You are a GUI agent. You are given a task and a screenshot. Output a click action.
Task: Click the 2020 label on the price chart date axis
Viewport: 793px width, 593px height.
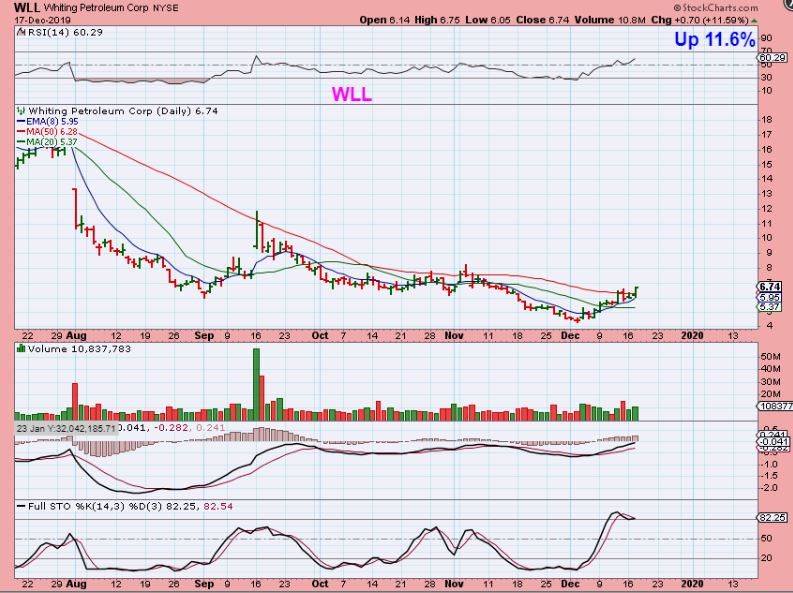[x=692, y=336]
